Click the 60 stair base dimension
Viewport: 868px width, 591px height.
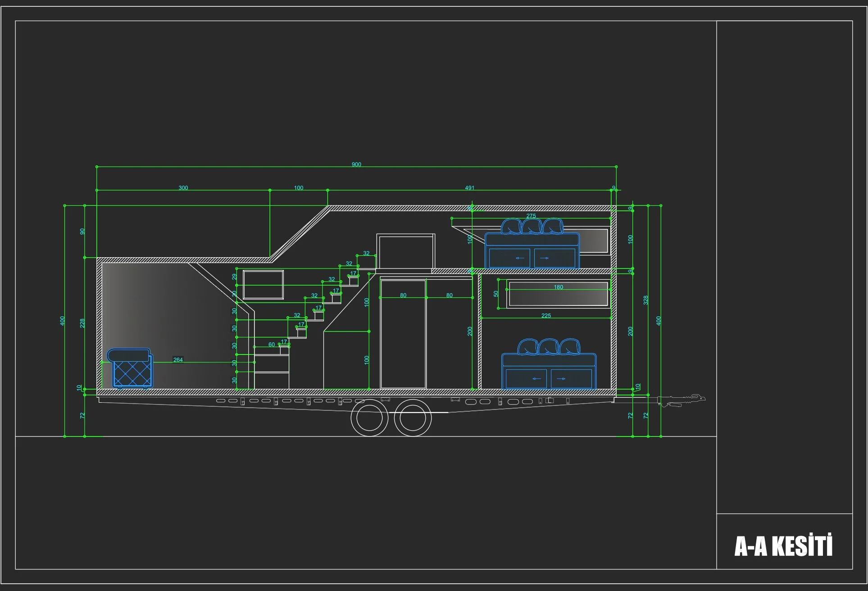tap(272, 345)
